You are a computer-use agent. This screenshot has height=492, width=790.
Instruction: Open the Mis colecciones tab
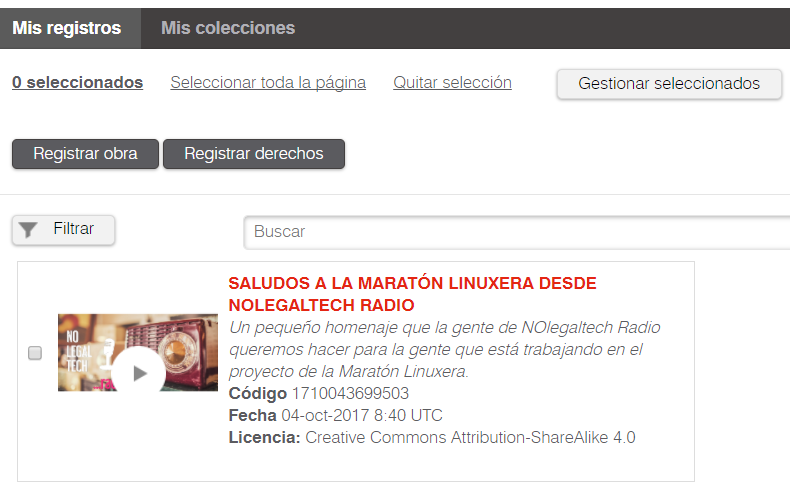228,28
